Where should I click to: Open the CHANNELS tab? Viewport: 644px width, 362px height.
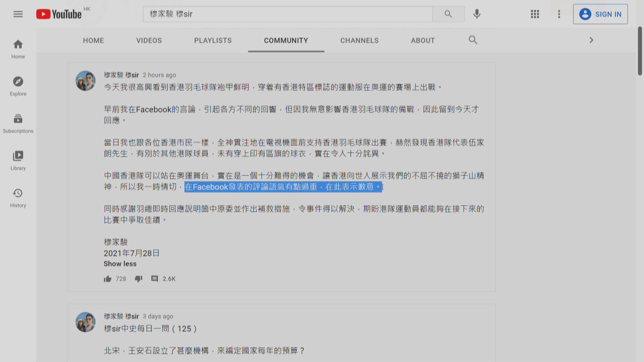[x=359, y=40]
